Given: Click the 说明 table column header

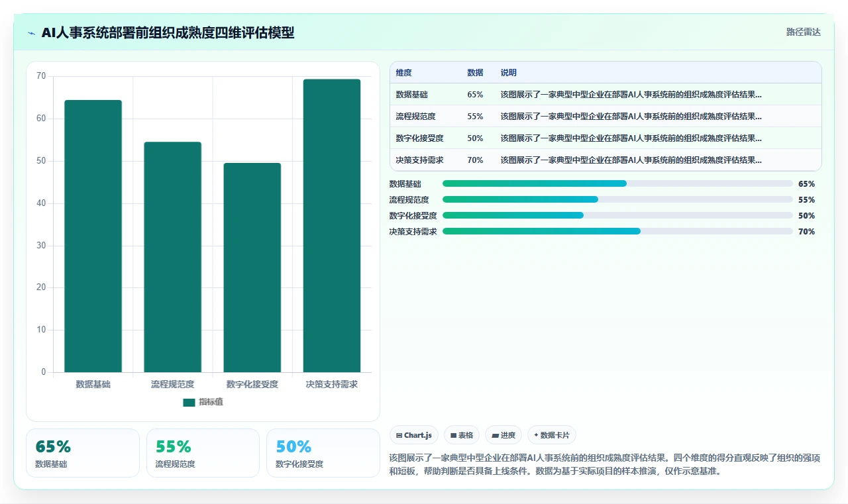Looking at the screenshot, I should [x=509, y=73].
